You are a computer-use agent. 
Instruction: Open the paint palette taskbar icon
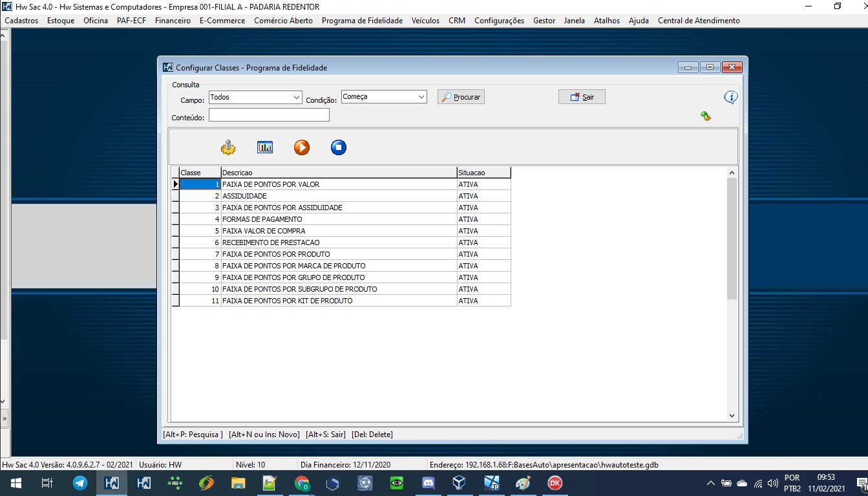523,482
